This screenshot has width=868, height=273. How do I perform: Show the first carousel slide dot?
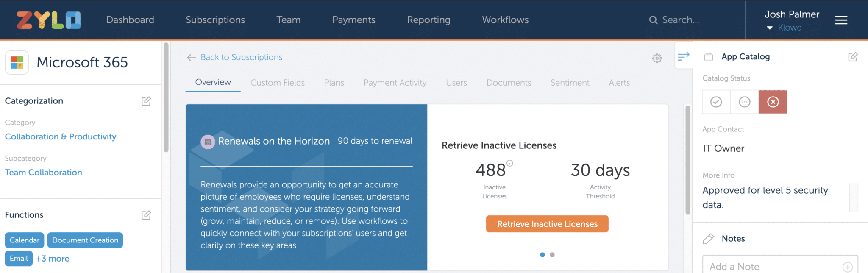(x=542, y=255)
